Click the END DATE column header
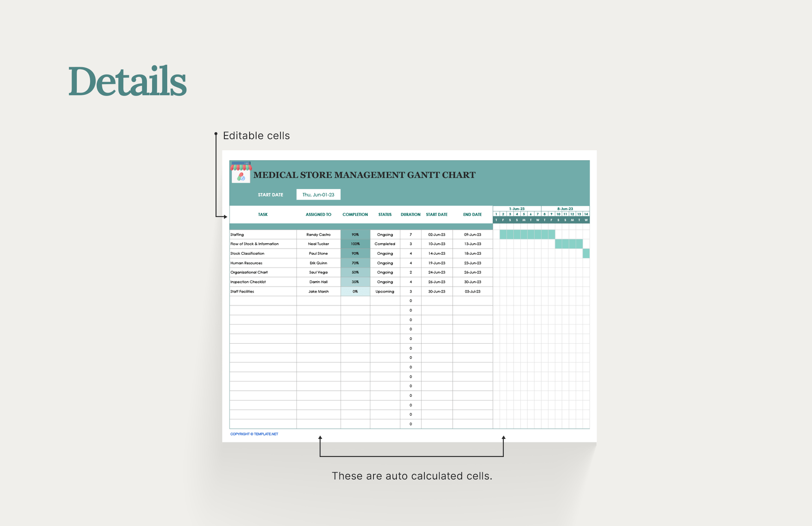Screen dimensions: 812x526 [472, 215]
